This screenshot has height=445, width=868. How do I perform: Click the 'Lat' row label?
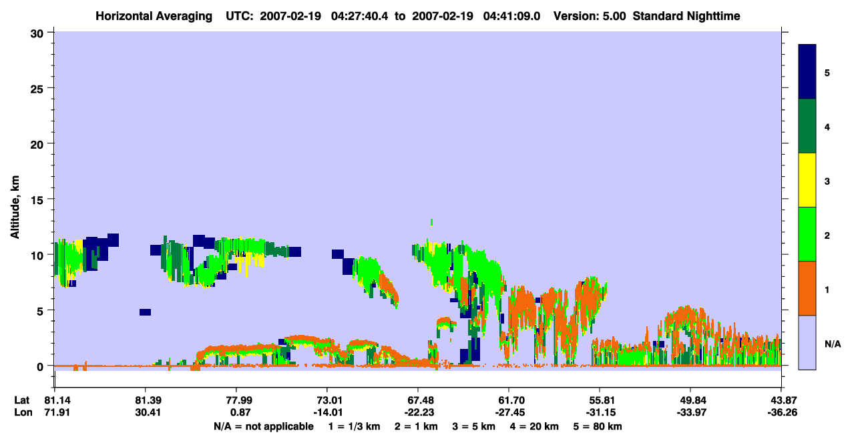coord(21,400)
